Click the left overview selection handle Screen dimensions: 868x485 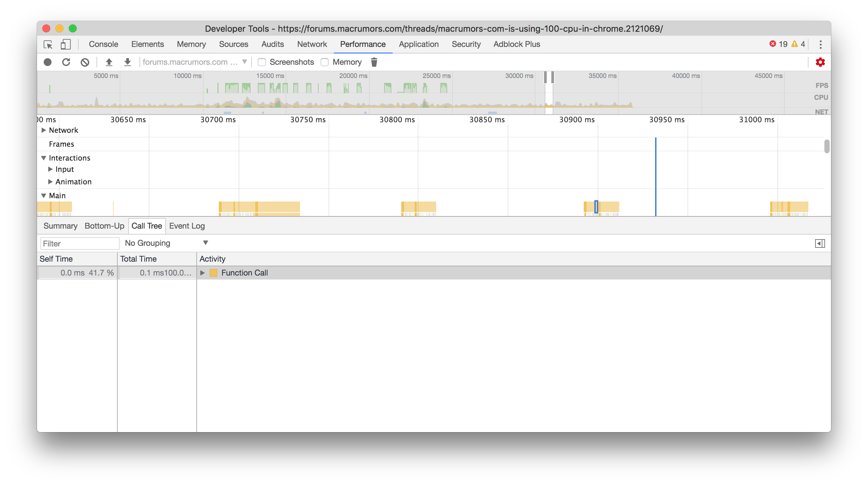pos(545,77)
